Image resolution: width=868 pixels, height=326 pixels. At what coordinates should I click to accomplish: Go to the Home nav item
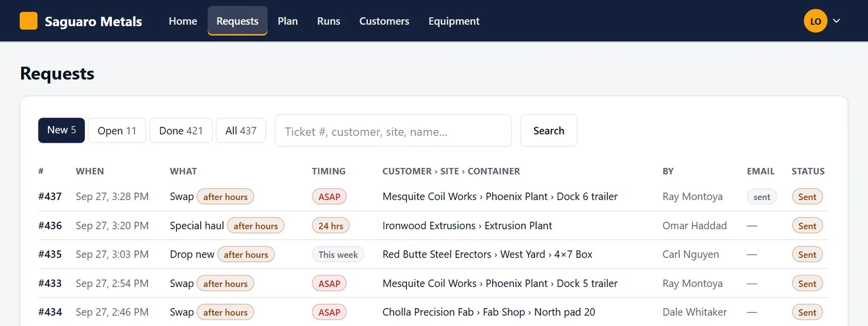point(183,21)
